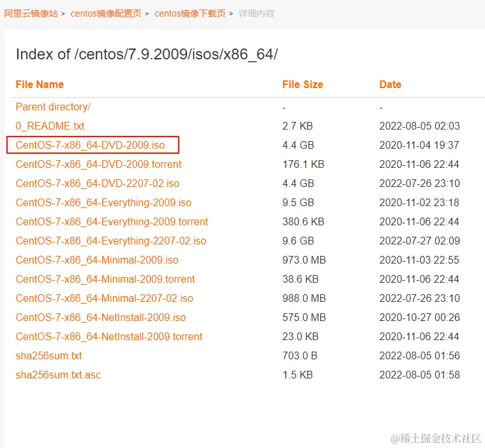Screen dimensions: 485x448
Task: Click the 9.6 GB size value
Action: point(298,241)
